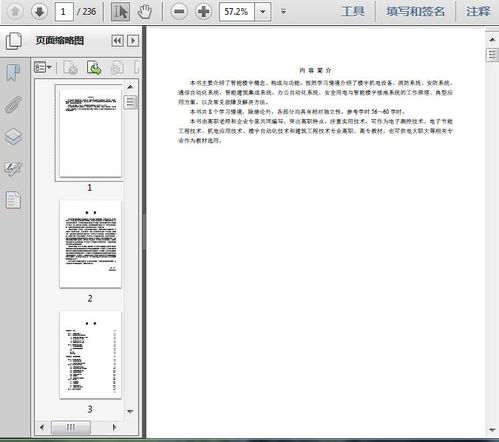Open the Signatures sidebar panel

(13, 168)
